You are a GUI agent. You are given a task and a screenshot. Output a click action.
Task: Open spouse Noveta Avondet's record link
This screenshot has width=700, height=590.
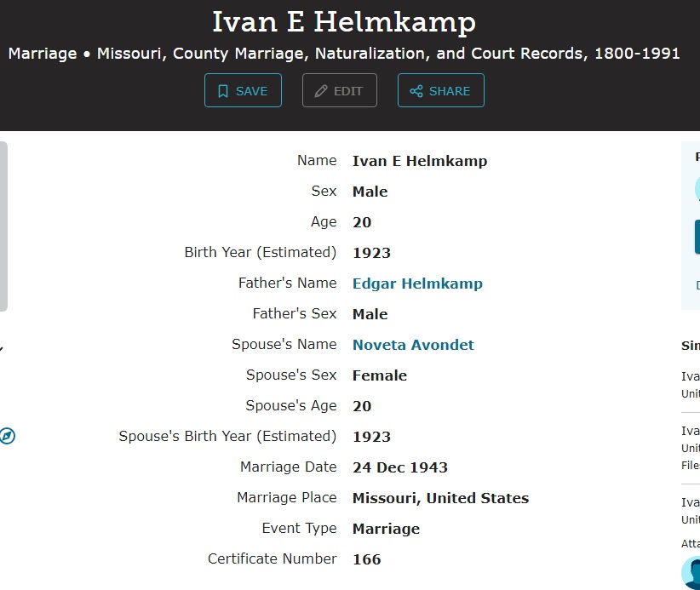coord(413,345)
